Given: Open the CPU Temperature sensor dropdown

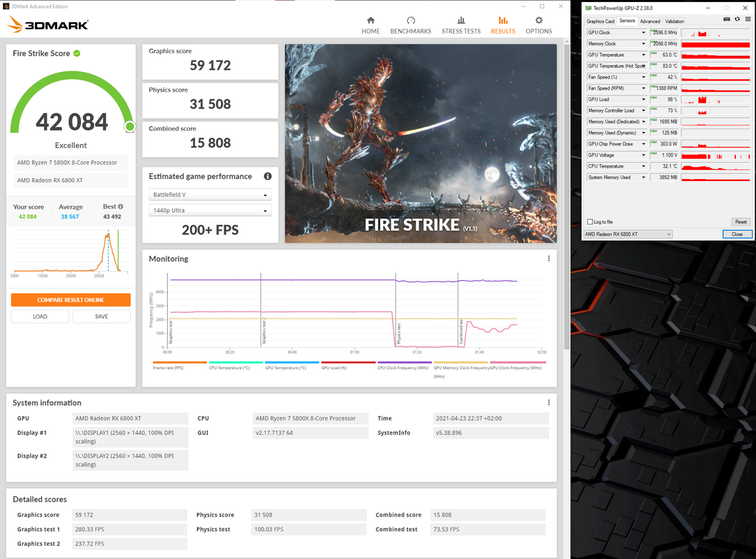Looking at the screenshot, I should tap(644, 166).
